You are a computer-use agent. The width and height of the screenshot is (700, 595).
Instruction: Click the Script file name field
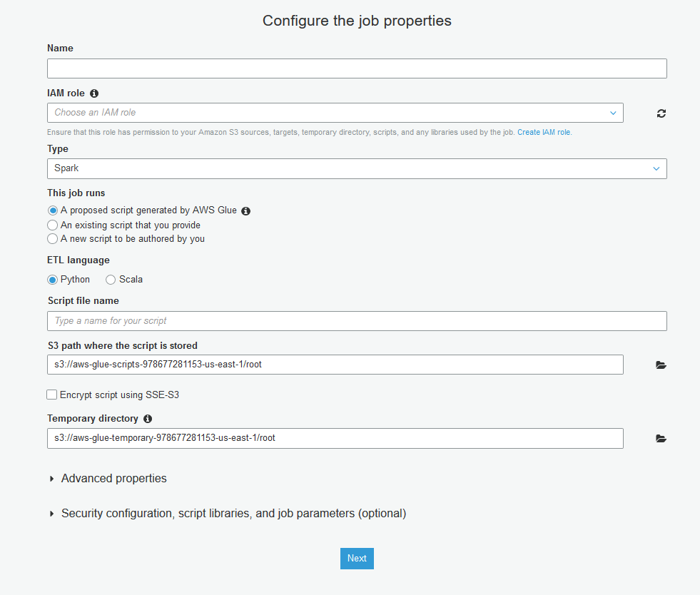[x=357, y=321]
